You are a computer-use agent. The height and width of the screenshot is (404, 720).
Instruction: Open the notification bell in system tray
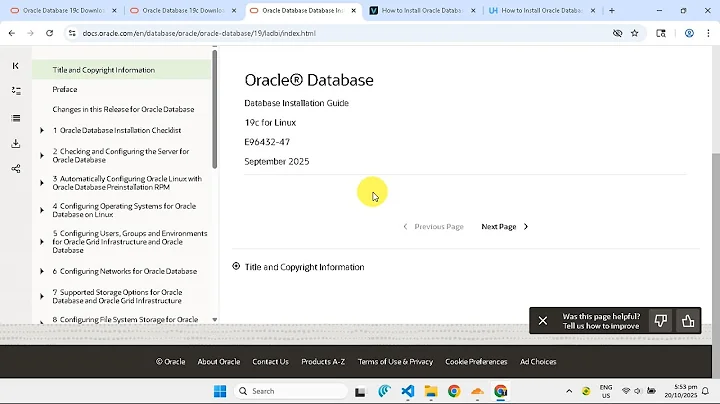(705, 391)
